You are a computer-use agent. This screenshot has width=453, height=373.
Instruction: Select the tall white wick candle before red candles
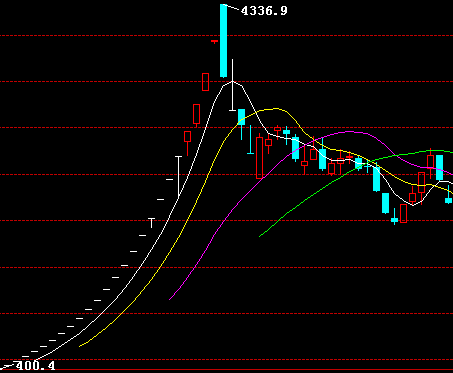point(179,176)
